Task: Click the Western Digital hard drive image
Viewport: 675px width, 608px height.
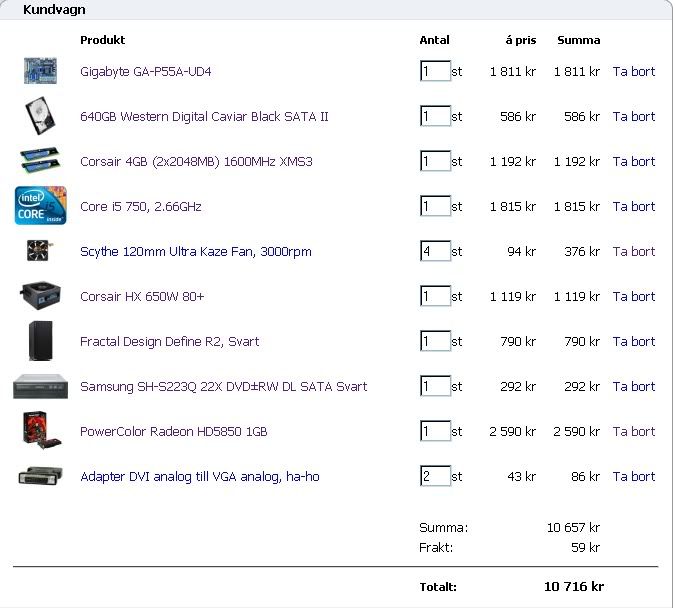Action: click(x=41, y=117)
